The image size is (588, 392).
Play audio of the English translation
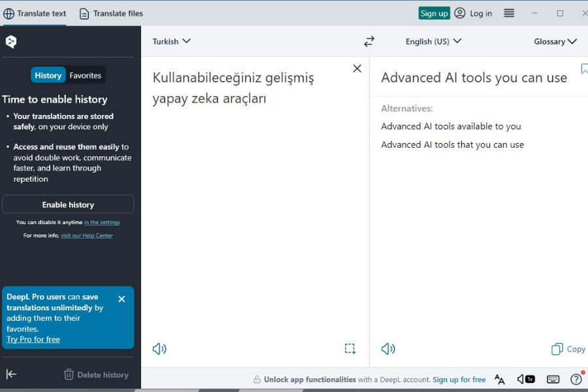click(x=388, y=349)
